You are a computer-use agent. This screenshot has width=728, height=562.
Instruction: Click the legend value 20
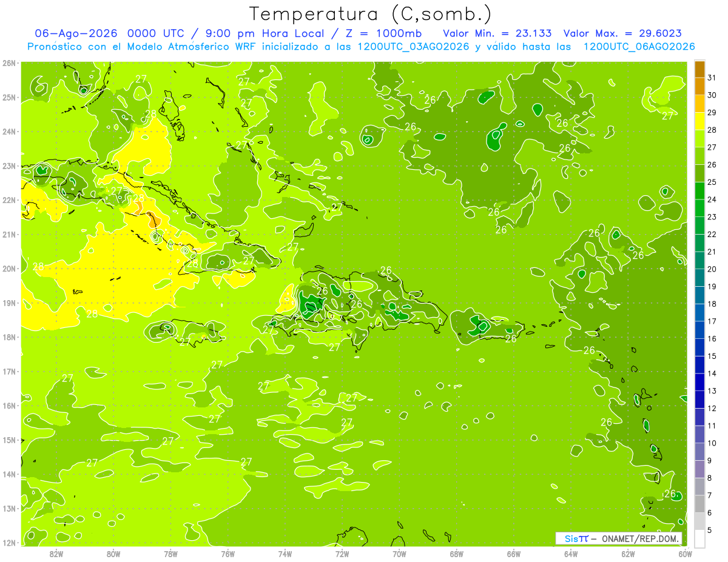(712, 269)
